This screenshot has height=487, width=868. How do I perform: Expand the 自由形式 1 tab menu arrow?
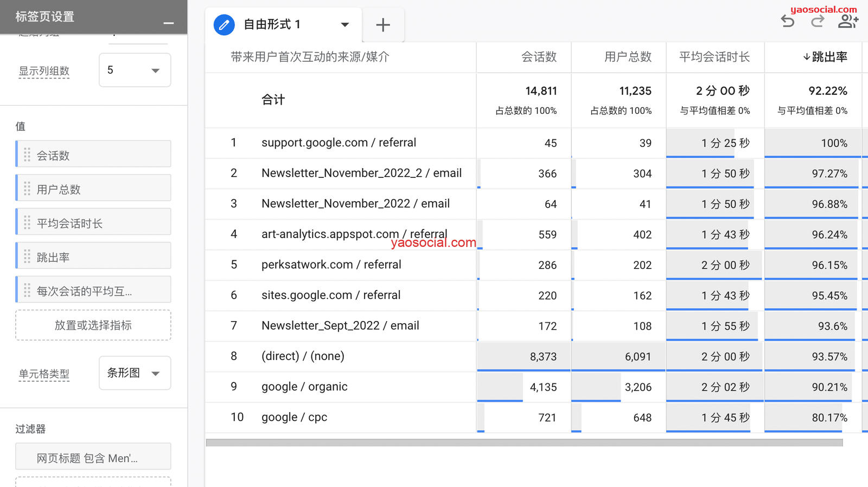point(344,25)
